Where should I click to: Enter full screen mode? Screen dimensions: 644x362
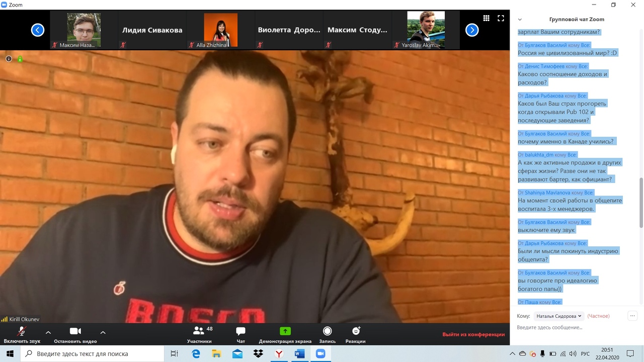(501, 18)
